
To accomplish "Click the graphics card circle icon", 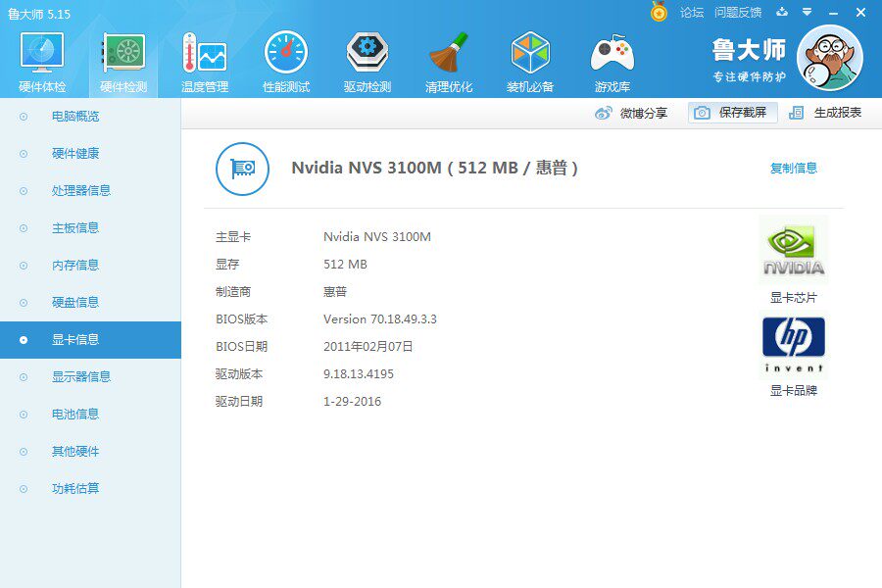I will tap(242, 169).
